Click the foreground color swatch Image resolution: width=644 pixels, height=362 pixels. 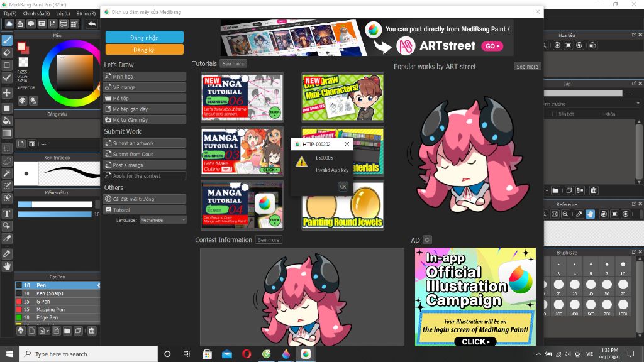click(21, 45)
